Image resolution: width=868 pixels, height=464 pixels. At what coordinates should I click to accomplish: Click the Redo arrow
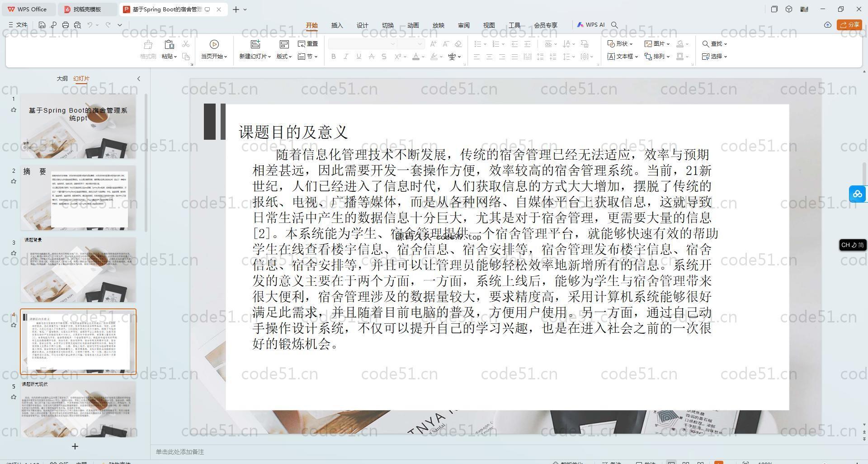tap(108, 25)
